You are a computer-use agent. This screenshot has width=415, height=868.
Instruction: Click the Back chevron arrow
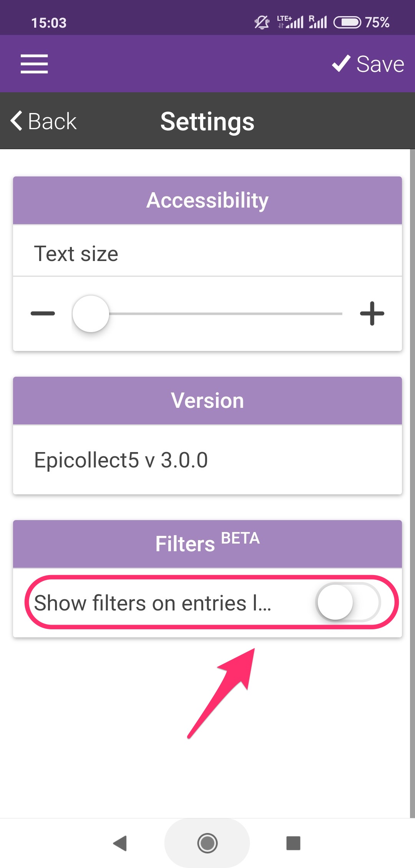(16, 121)
